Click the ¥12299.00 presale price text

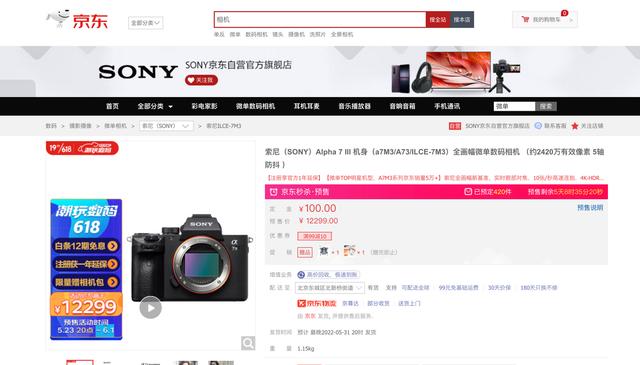[318, 221]
